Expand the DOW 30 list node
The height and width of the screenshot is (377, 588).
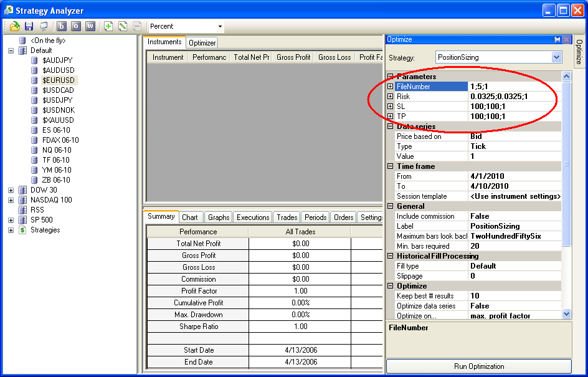click(x=11, y=190)
